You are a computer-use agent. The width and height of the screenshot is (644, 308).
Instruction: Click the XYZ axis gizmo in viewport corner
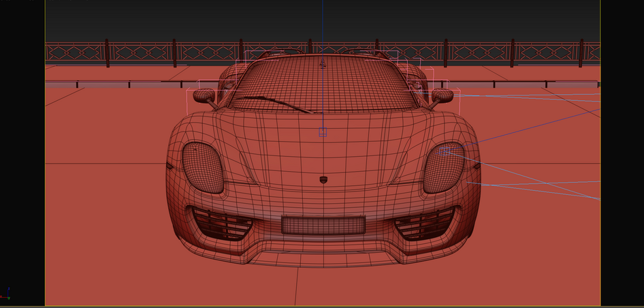pyautogui.click(x=5, y=294)
